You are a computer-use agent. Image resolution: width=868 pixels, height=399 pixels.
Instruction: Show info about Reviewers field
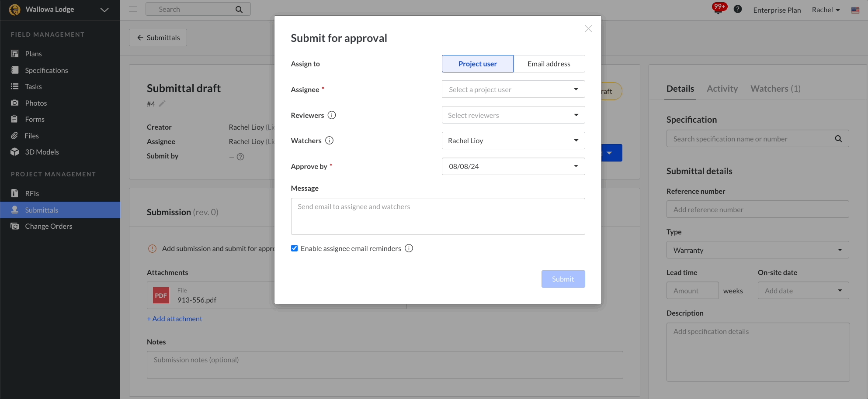(x=332, y=115)
